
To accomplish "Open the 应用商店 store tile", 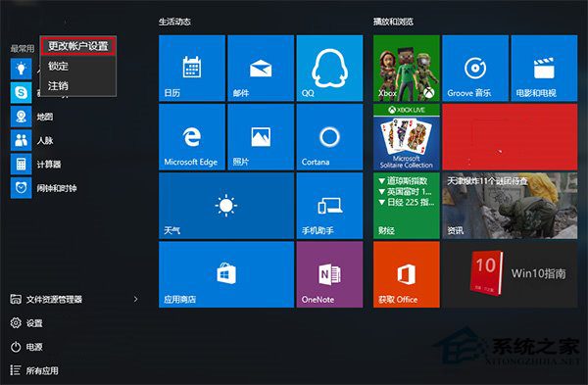I will coord(226,274).
